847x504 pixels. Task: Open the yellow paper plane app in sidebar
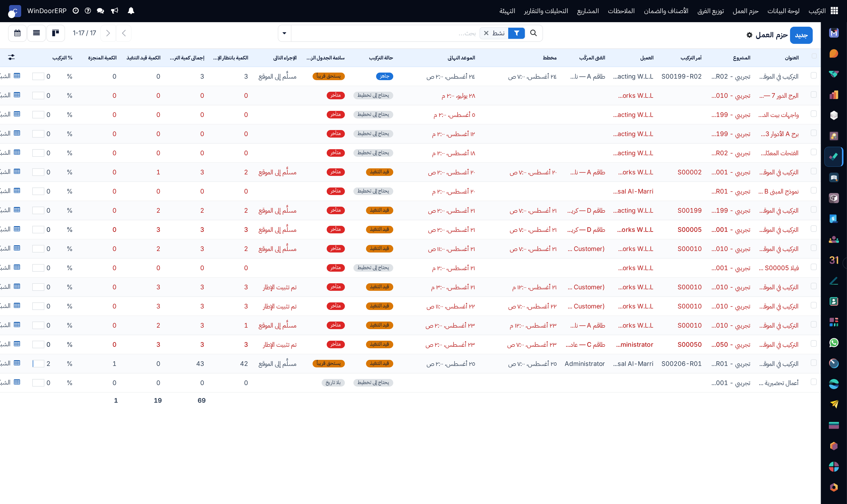click(x=834, y=404)
